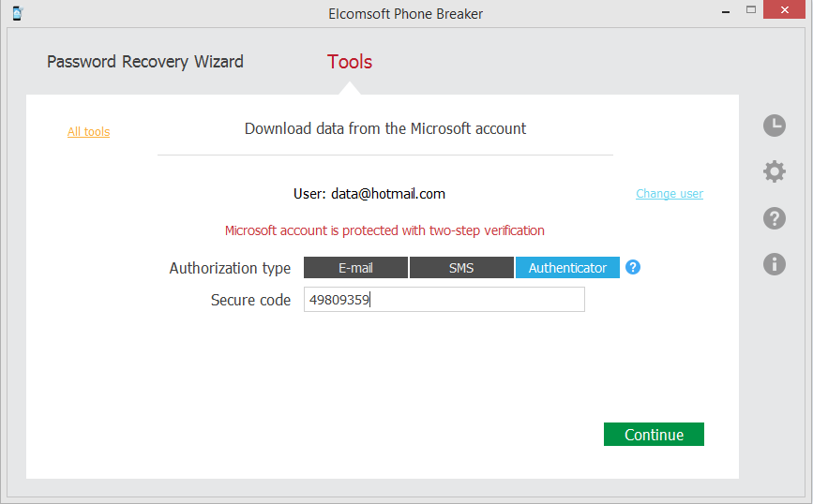Image resolution: width=813 pixels, height=504 pixels.
Task: Switch to Password Recovery Wizard tab
Action: [145, 62]
